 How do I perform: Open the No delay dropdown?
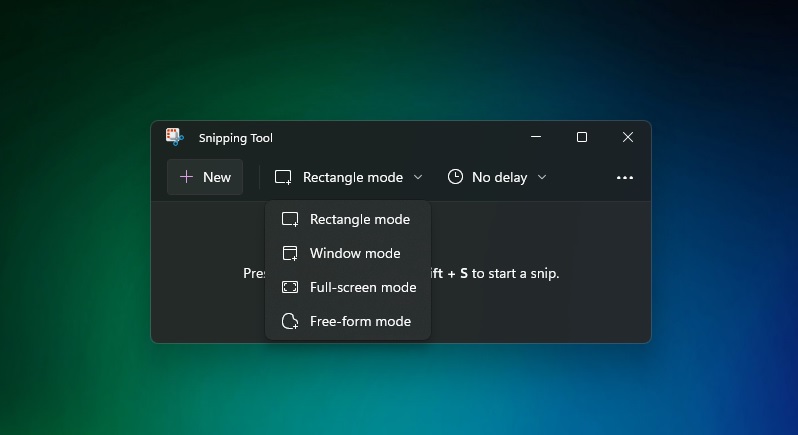(499, 177)
